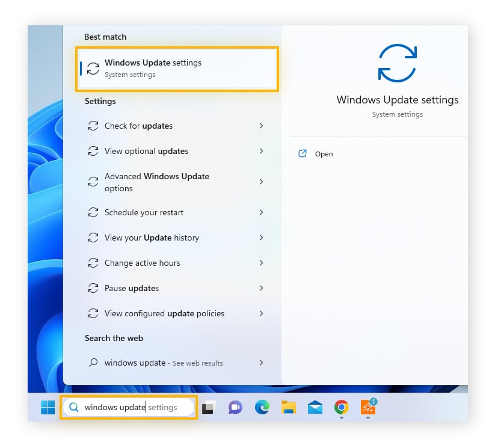Click System settings text in preview pane
This screenshot has width=495, height=448.
[397, 114]
